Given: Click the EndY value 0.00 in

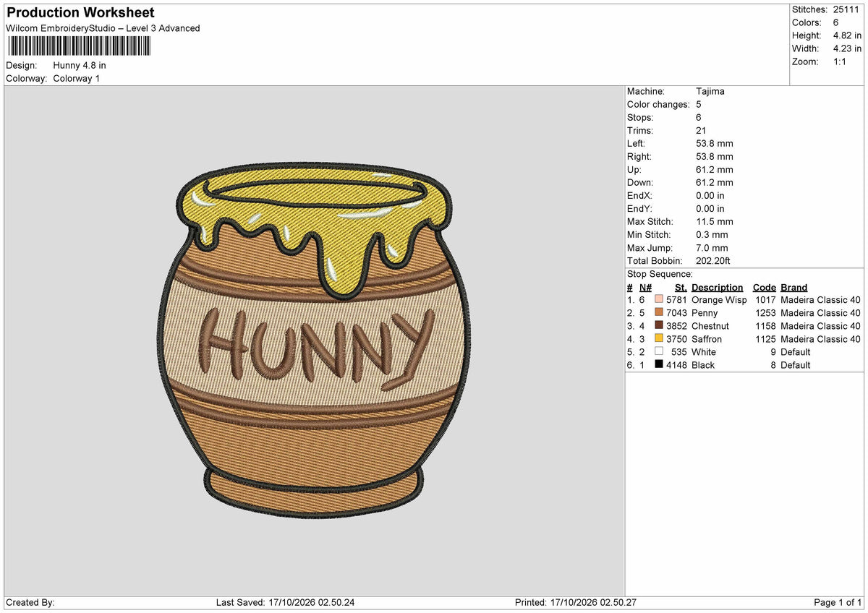Looking at the screenshot, I should (710, 208).
